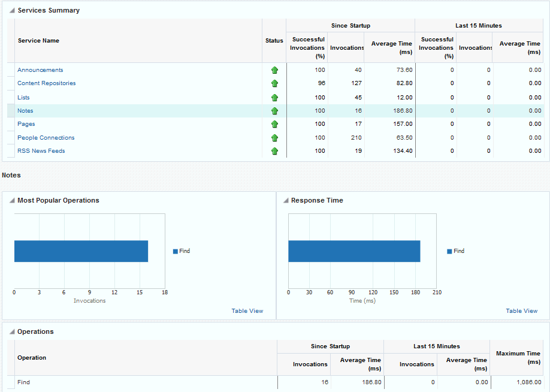Image resolution: width=550 pixels, height=392 pixels.
Task: Open Table View under Most Popular Operations
Action: tap(247, 311)
